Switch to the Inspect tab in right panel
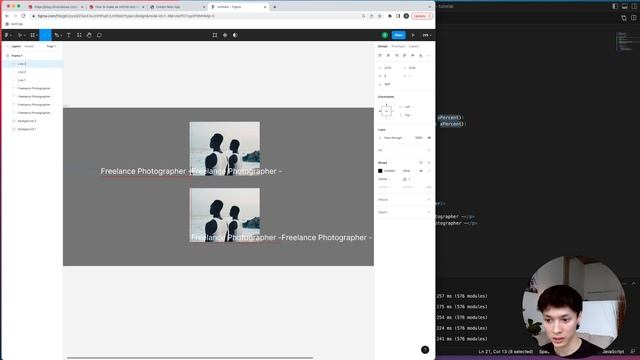The height and width of the screenshot is (360, 640). (414, 47)
